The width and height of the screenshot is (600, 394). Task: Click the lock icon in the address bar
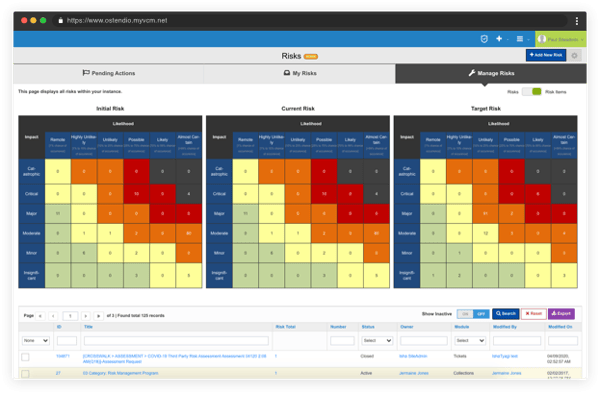(60, 20)
